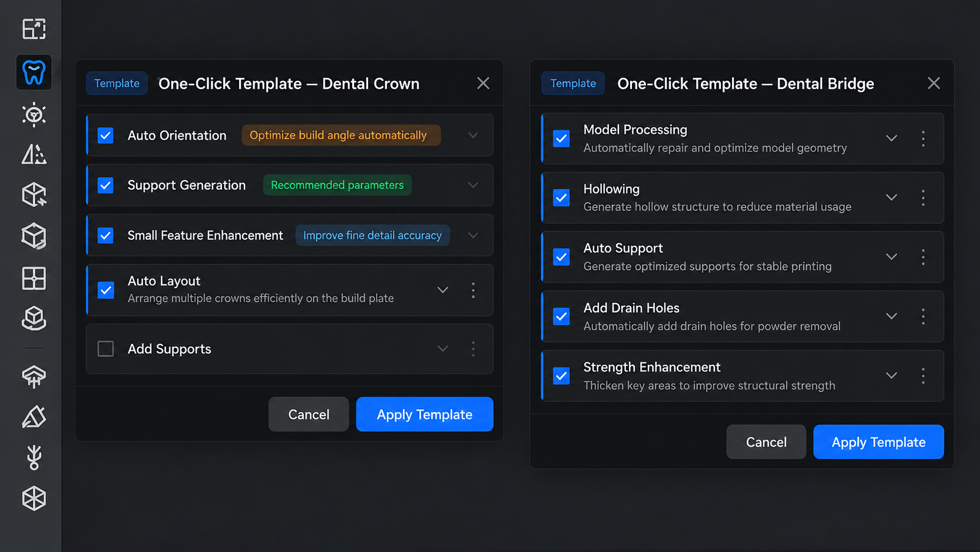
Task: Click 'Generate optimized supports for stable printing'
Action: tap(707, 266)
